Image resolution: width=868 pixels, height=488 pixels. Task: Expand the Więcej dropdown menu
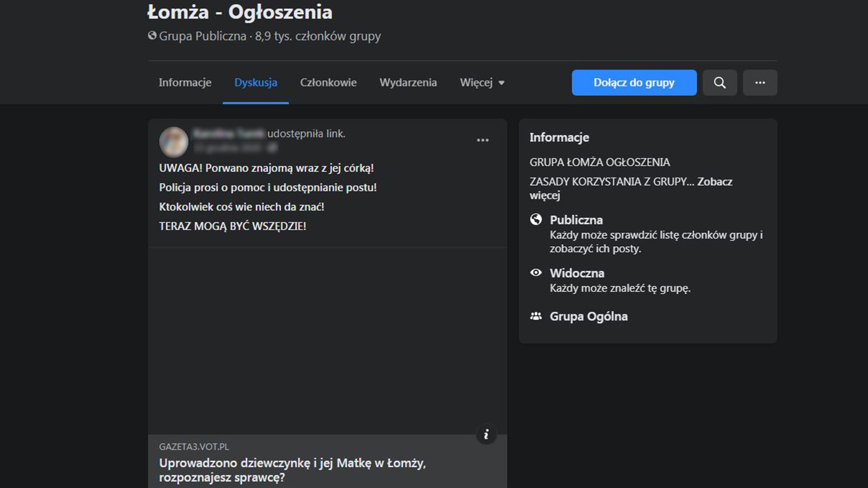(x=476, y=83)
